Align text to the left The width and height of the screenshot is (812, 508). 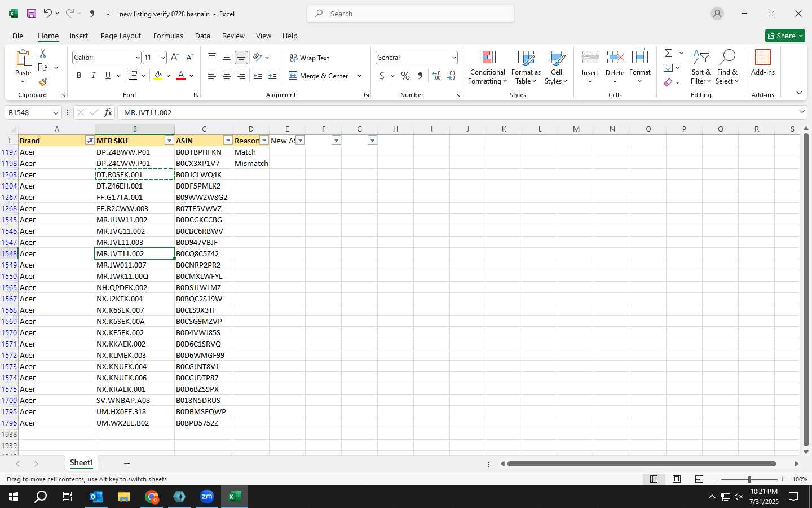[x=212, y=76]
